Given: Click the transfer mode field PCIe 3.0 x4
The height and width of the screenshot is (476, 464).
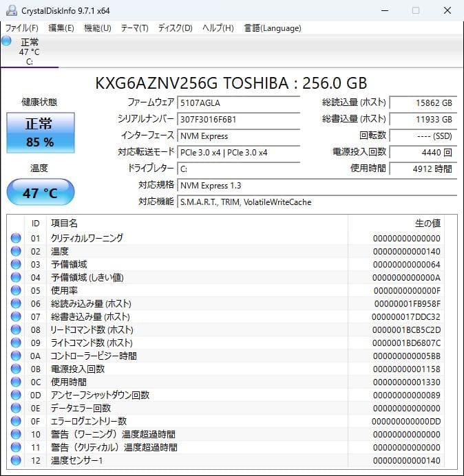Looking at the screenshot, I should 238,153.
